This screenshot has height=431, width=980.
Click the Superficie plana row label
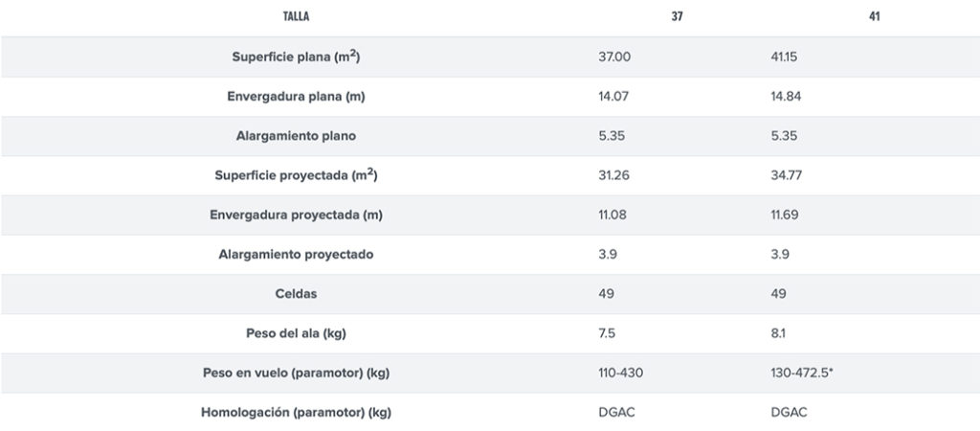tap(296, 57)
